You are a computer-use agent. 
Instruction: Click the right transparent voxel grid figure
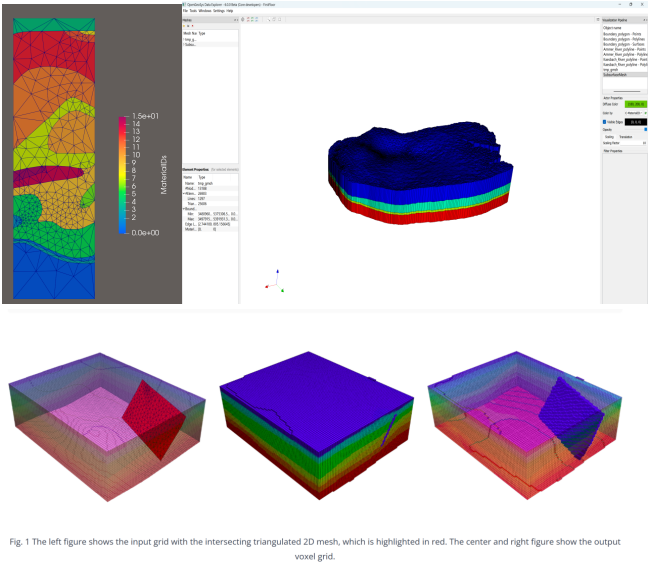[x=524, y=425]
